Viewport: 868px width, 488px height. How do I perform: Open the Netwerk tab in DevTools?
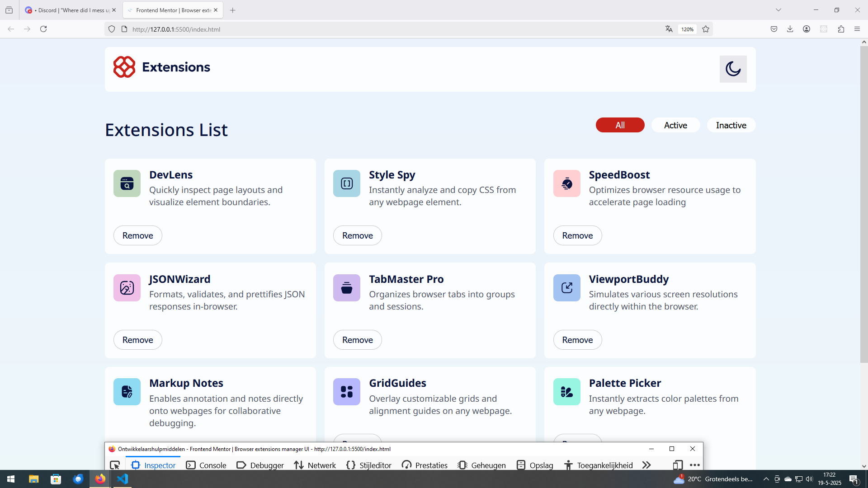click(315, 465)
